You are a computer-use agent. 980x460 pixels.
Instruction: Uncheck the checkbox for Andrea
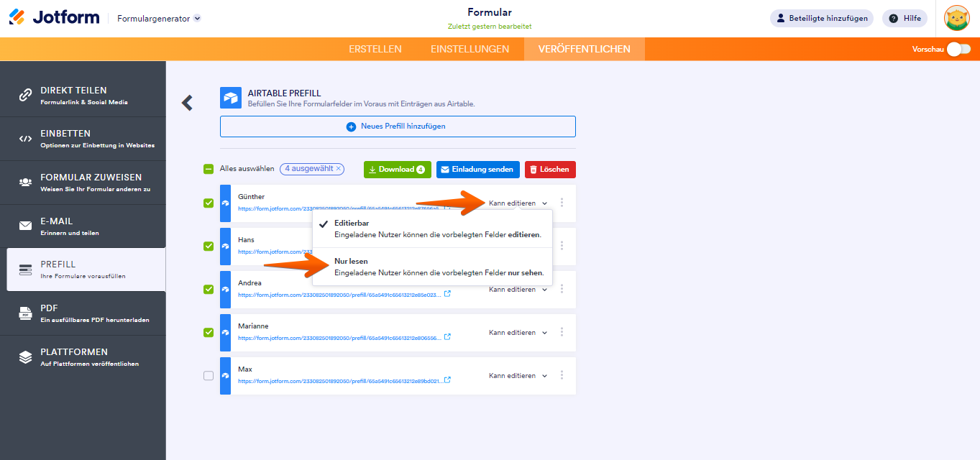(x=209, y=289)
